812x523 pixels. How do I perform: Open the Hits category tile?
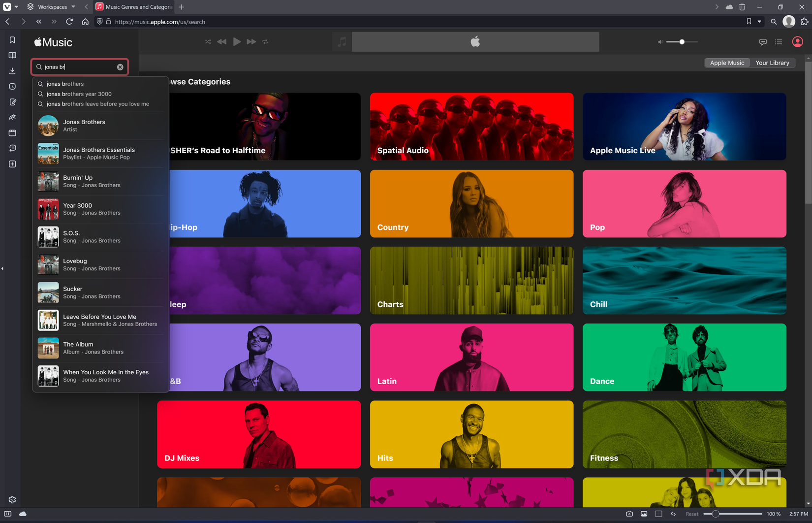pyautogui.click(x=471, y=434)
